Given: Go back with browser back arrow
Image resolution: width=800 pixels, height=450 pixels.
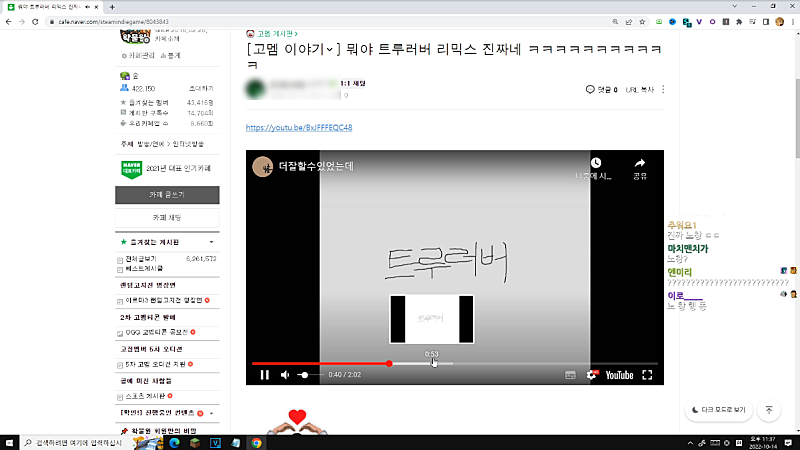Looking at the screenshot, I should pyautogui.click(x=9, y=22).
